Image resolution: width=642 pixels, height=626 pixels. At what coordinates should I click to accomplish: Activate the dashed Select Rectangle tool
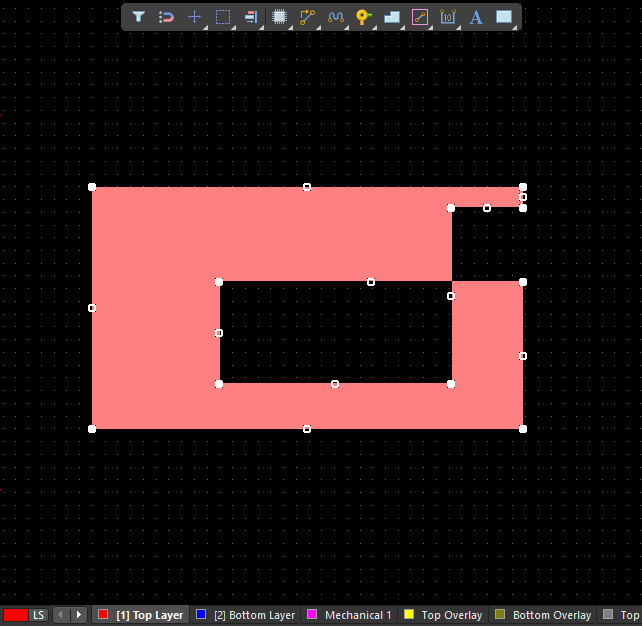[223, 17]
